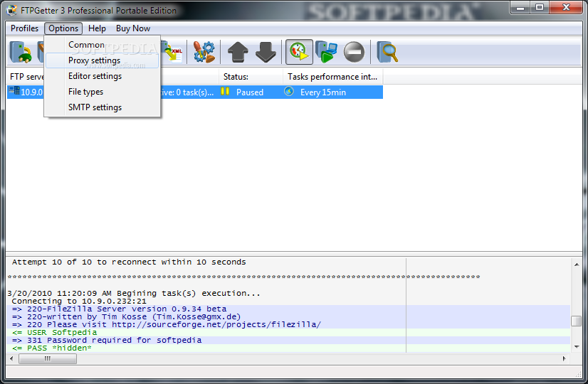The width and height of the screenshot is (588, 384).
Task: Maximize the FTPGetter window
Action: click(x=540, y=8)
